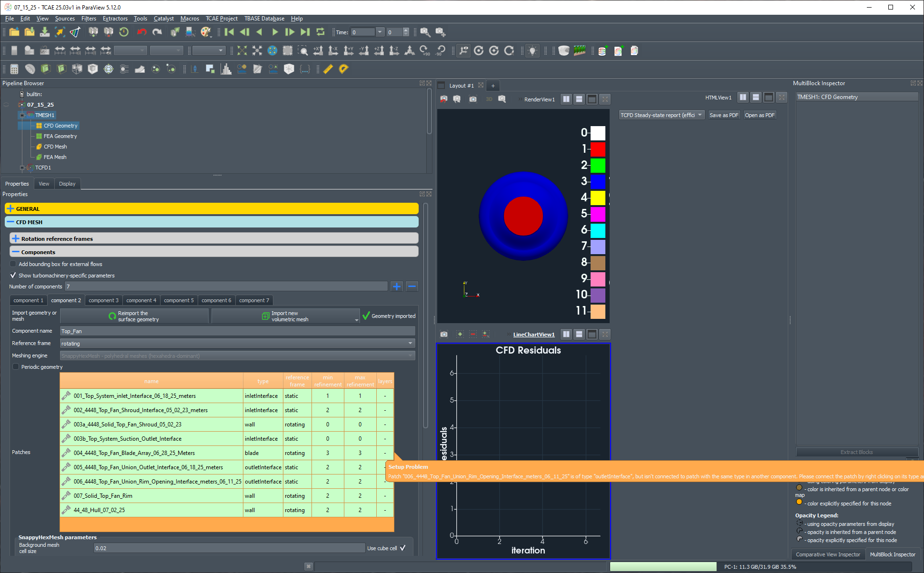Open the Reference frame dropdown

point(237,344)
